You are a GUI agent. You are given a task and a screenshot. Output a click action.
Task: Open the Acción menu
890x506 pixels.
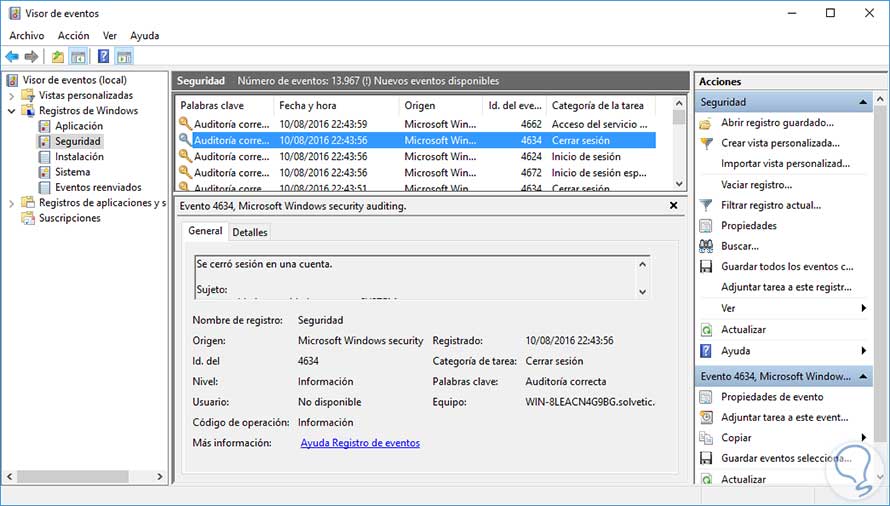pyautogui.click(x=74, y=35)
